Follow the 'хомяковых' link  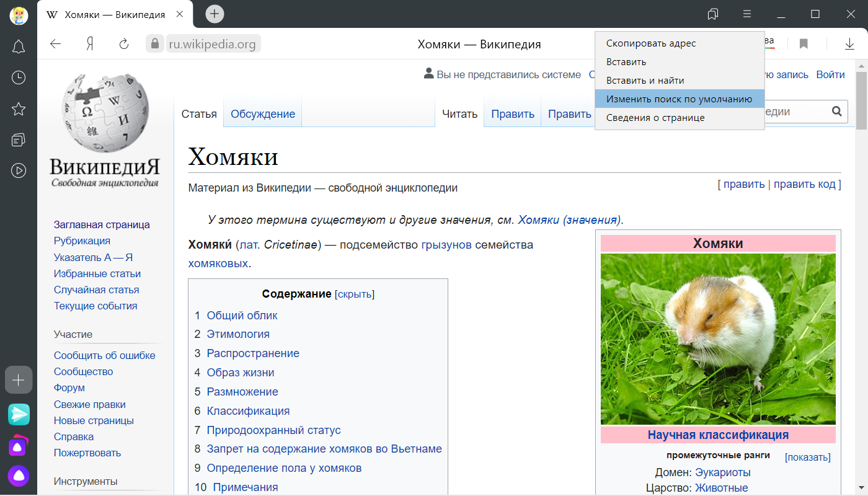pos(218,263)
